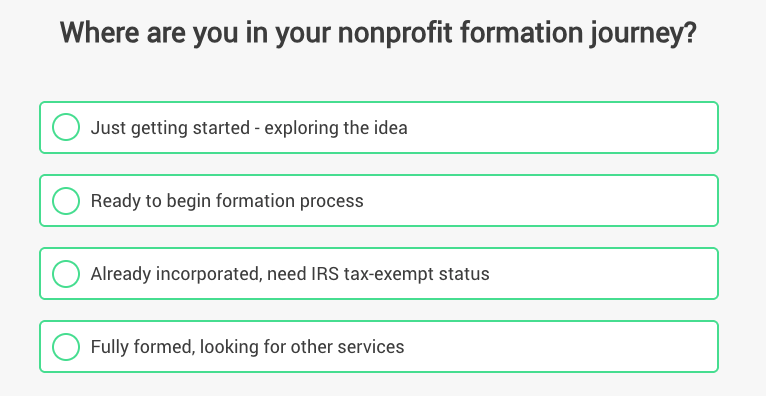Screen dimensions: 766x396
Task: Click the word "journey?" in the heading
Action: pyautogui.click(x=642, y=34)
